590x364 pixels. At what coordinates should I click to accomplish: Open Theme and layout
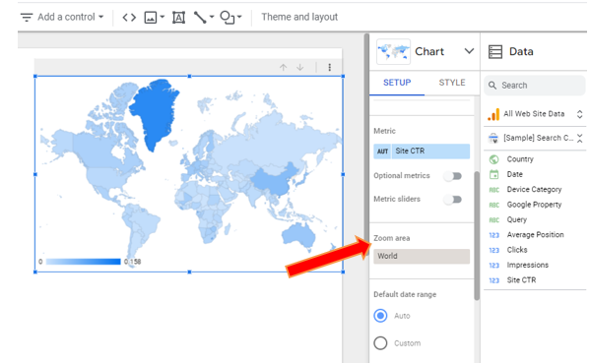(299, 17)
